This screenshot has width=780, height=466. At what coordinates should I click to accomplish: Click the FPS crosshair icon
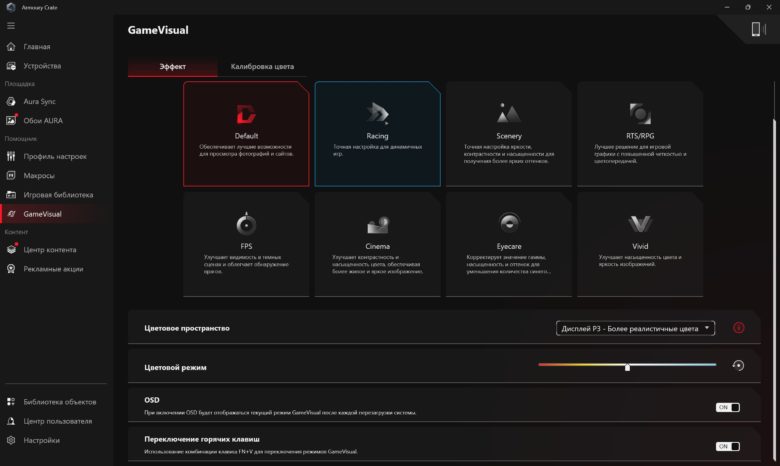point(246,224)
